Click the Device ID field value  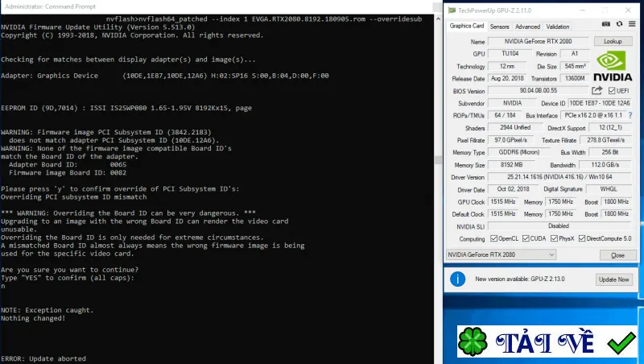click(x=600, y=103)
